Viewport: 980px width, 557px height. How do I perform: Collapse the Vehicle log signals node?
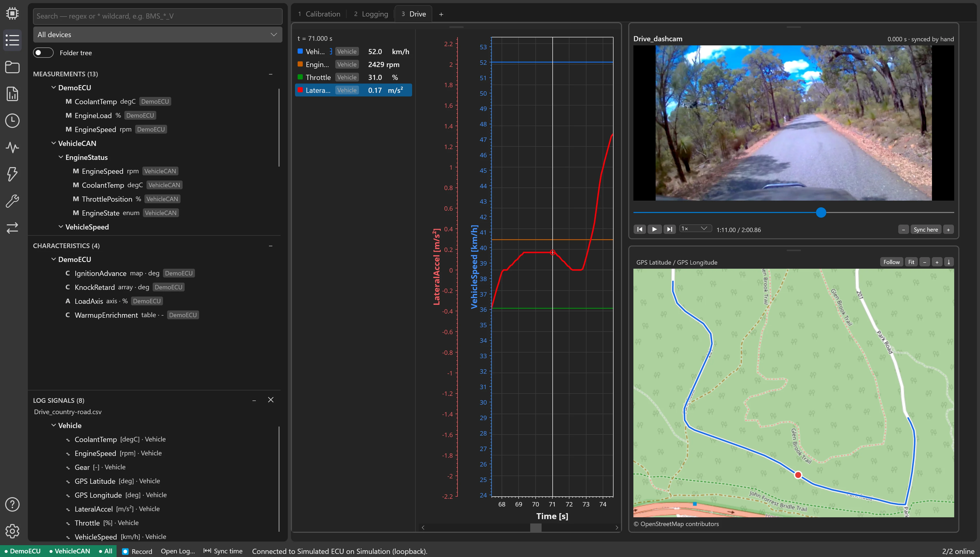click(x=54, y=425)
